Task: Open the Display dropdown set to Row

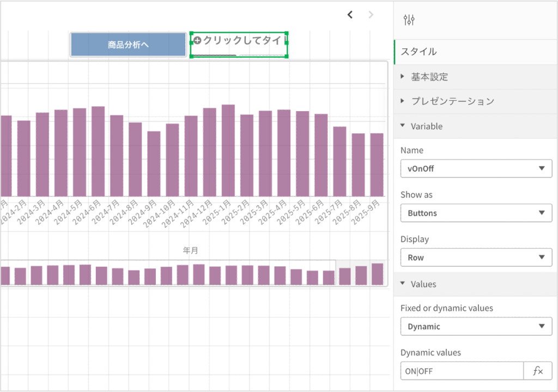Action: (x=476, y=258)
